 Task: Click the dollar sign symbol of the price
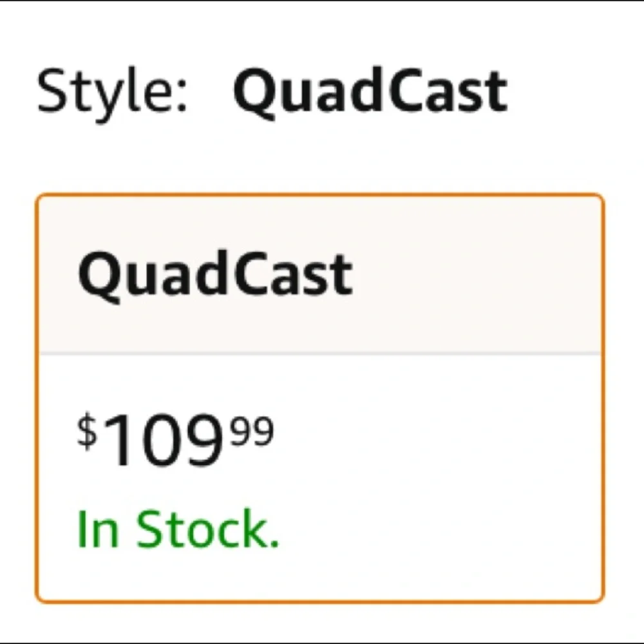(x=87, y=431)
